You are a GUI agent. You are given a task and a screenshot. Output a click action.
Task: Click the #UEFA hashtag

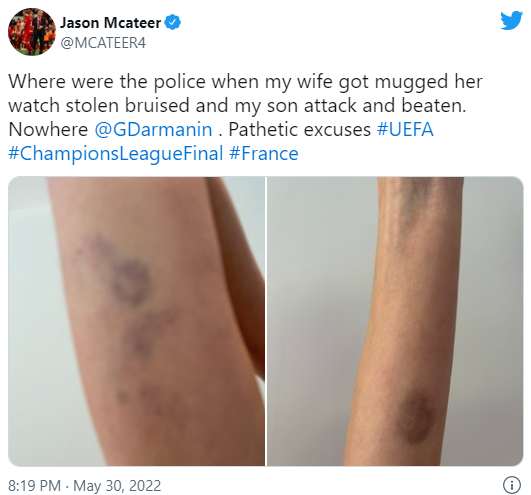click(x=405, y=130)
